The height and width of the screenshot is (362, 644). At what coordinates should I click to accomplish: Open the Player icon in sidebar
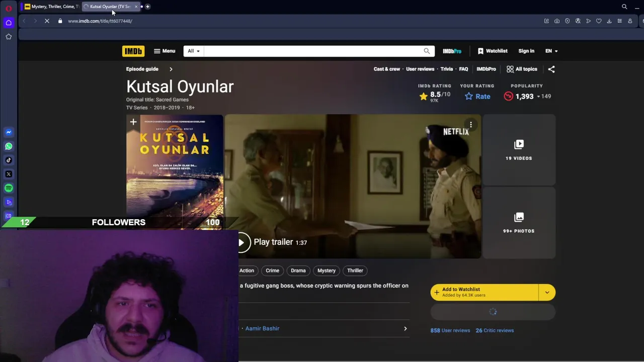coord(9,202)
